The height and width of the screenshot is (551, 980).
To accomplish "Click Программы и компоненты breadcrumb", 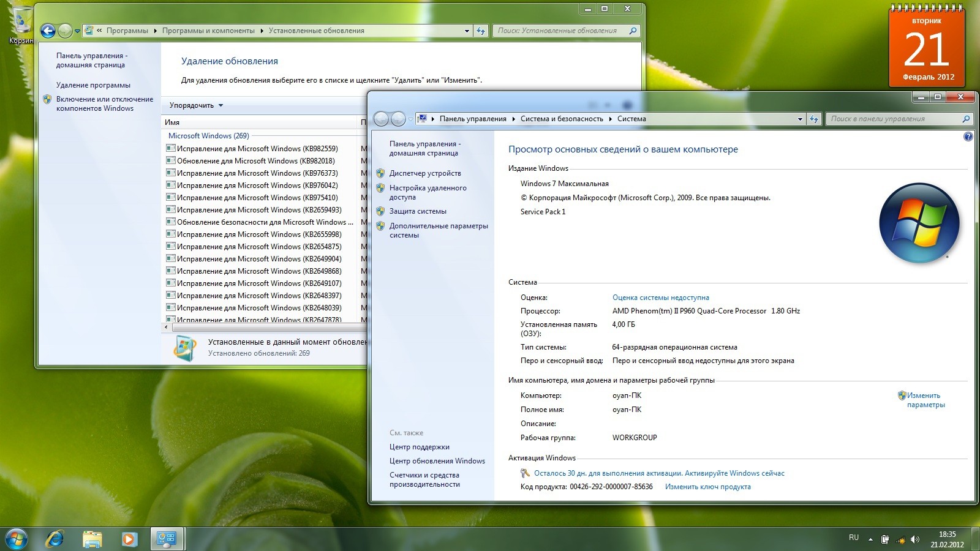I will click(x=208, y=31).
